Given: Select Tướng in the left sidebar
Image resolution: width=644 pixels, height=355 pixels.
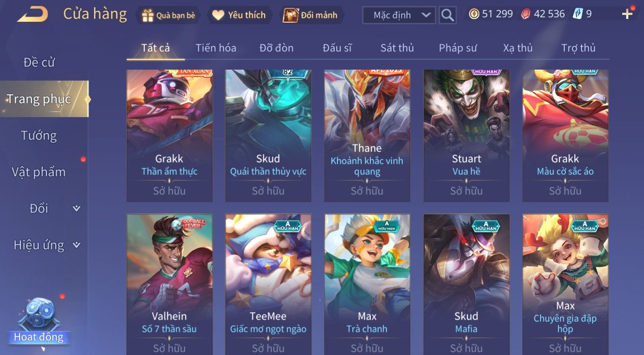Looking at the screenshot, I should coord(39,135).
